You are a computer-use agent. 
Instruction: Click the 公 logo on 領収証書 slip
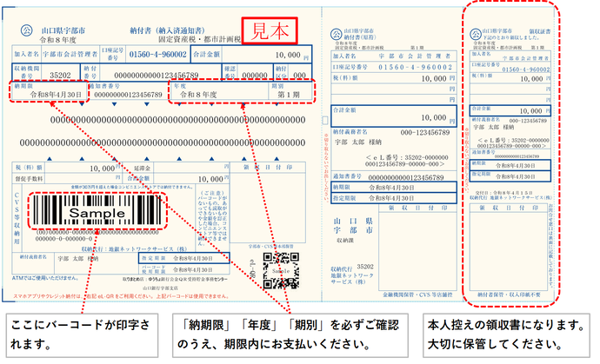click(476, 34)
